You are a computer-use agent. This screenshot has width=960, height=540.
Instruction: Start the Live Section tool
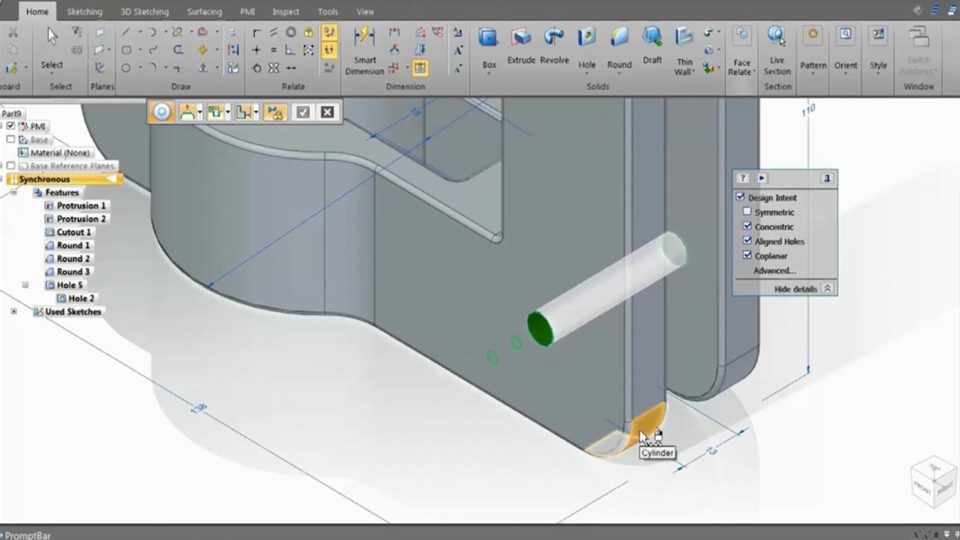pyautogui.click(x=777, y=49)
